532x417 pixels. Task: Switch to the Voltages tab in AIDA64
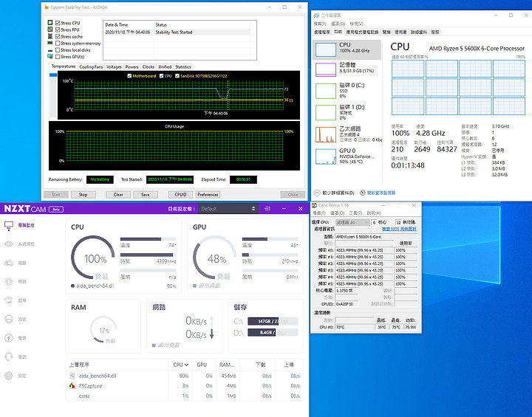(x=114, y=66)
